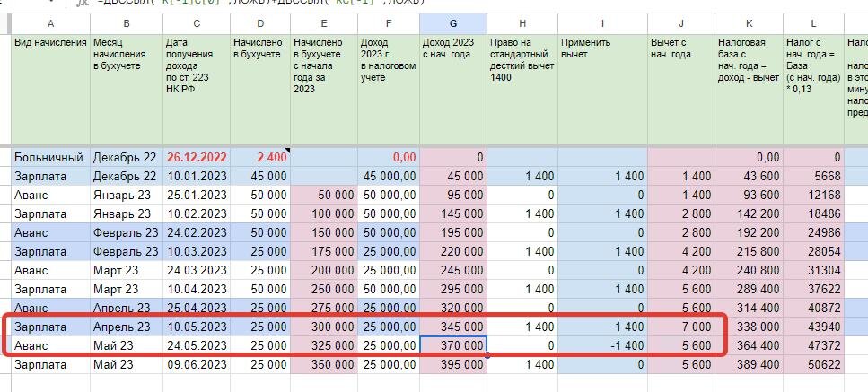The width and height of the screenshot is (868, 392).
Task: Select red cell '2 400' with note marker
Action: click(x=260, y=157)
